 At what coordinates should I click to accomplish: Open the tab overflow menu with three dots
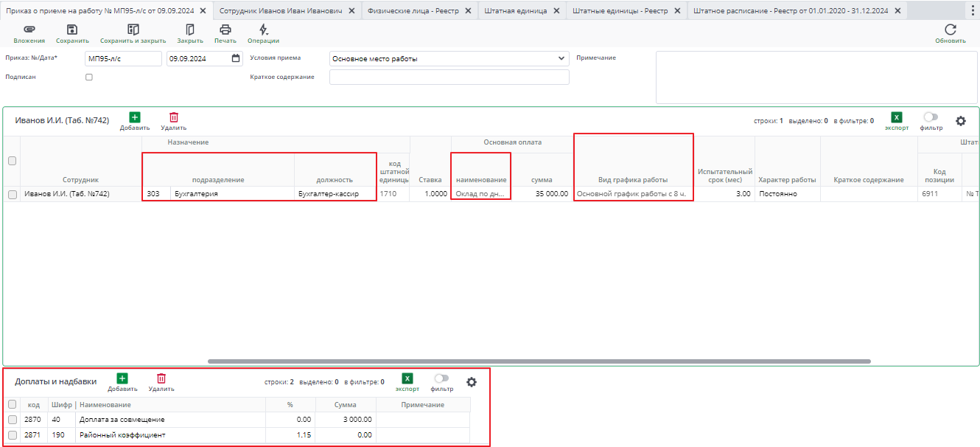click(x=973, y=10)
